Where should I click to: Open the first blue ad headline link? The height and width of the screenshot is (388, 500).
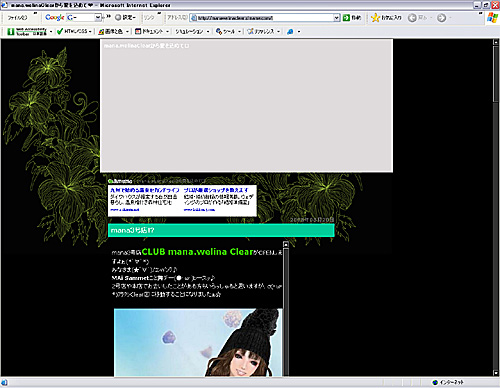pyautogui.click(x=145, y=190)
